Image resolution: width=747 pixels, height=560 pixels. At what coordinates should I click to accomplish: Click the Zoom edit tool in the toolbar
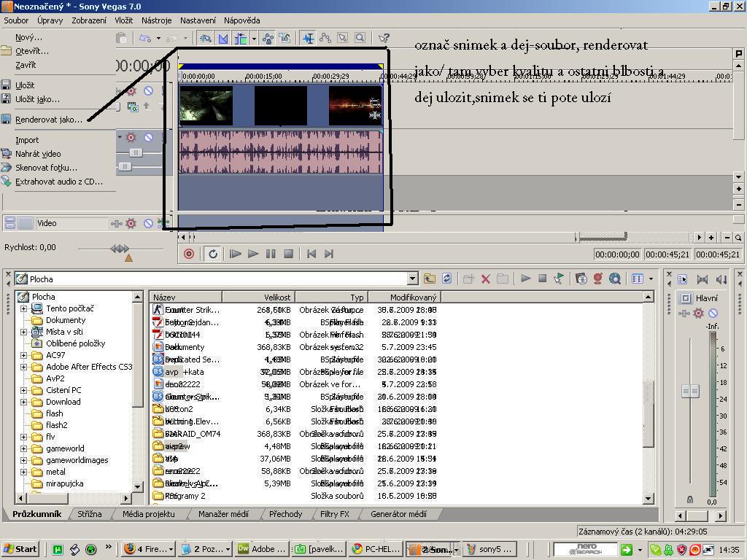[x=360, y=38]
